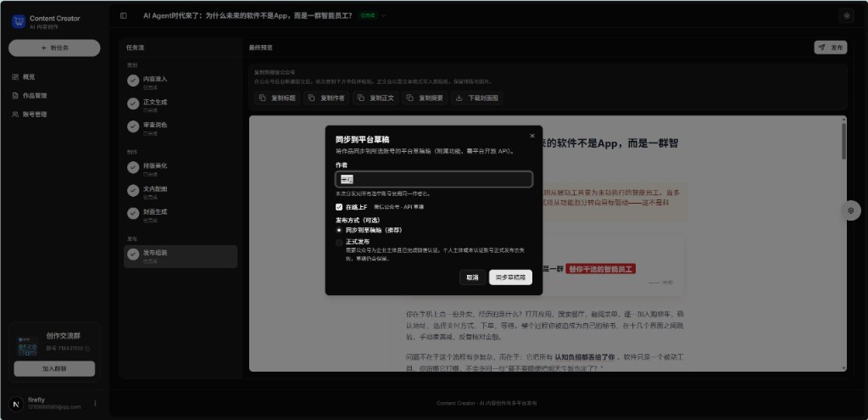The image size is (868, 420).
Task: Click the 作品管理 document icon
Action: pos(15,96)
